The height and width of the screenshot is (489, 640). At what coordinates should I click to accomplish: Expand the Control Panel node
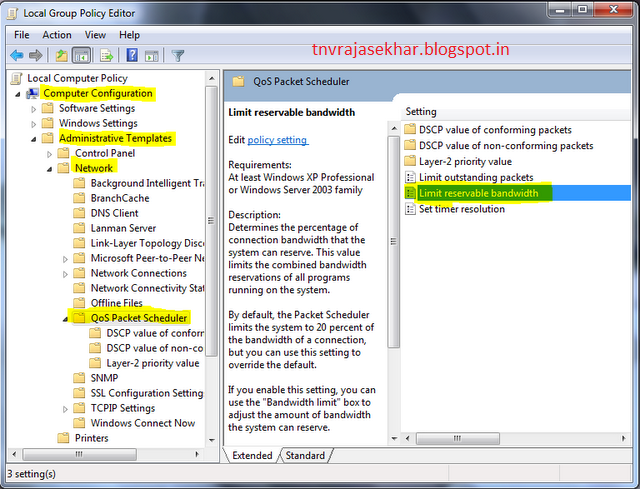click(x=49, y=154)
